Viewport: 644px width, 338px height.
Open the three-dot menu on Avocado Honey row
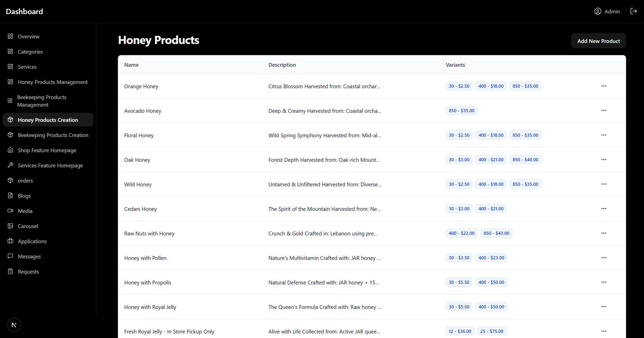tap(604, 110)
